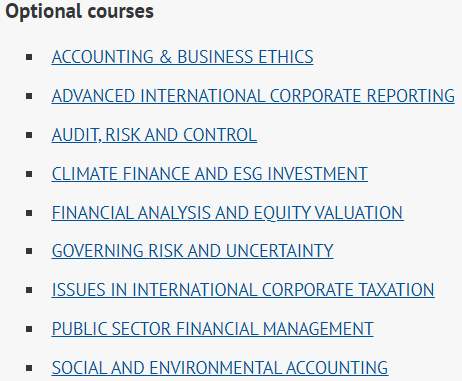
Task: Go to Public Sector Financial Management course
Action: click(x=212, y=329)
